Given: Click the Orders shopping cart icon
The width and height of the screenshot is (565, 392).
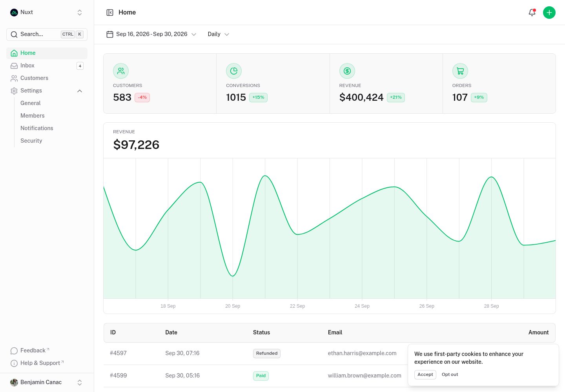Looking at the screenshot, I should coord(460,71).
